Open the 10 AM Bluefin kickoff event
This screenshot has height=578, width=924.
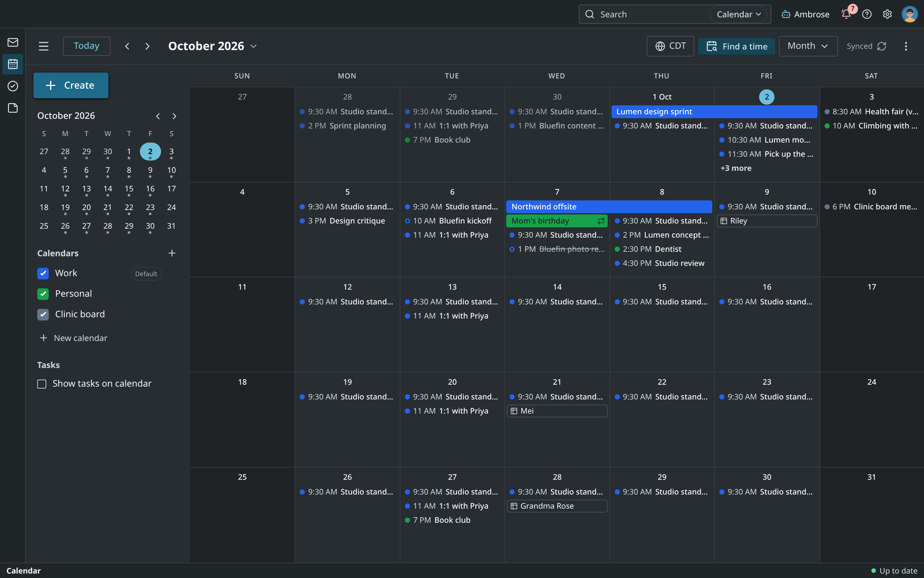[452, 221]
